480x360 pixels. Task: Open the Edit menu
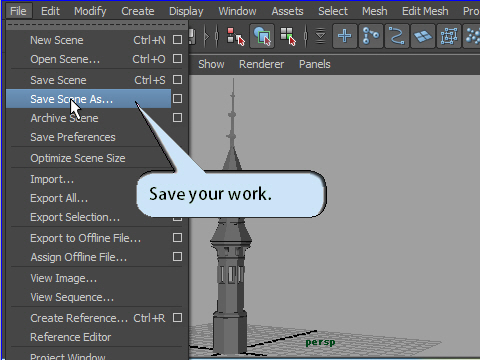[50, 11]
